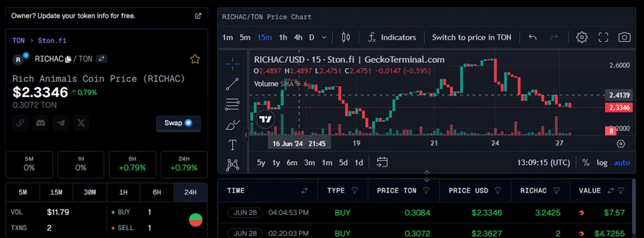Follow the Ston.fi breadcrumb link

(52, 40)
